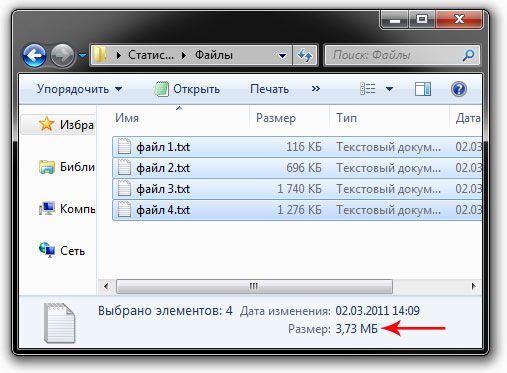Change the view with the view icon
Image resolution: width=507 pixels, height=373 pixels.
click(x=368, y=89)
